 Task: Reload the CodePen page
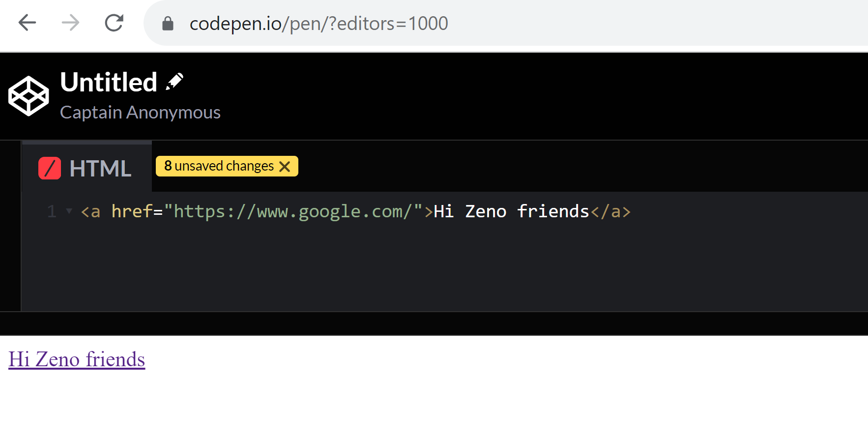coord(114,23)
